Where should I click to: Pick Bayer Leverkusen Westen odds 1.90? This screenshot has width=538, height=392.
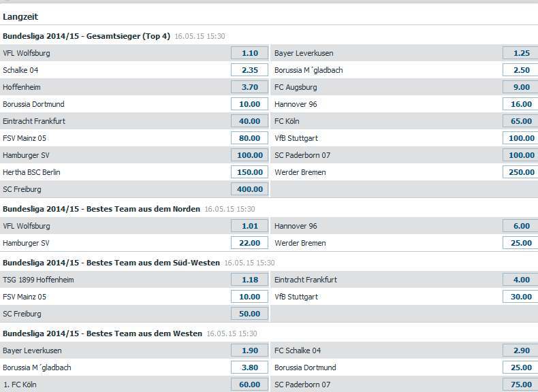pyautogui.click(x=249, y=350)
